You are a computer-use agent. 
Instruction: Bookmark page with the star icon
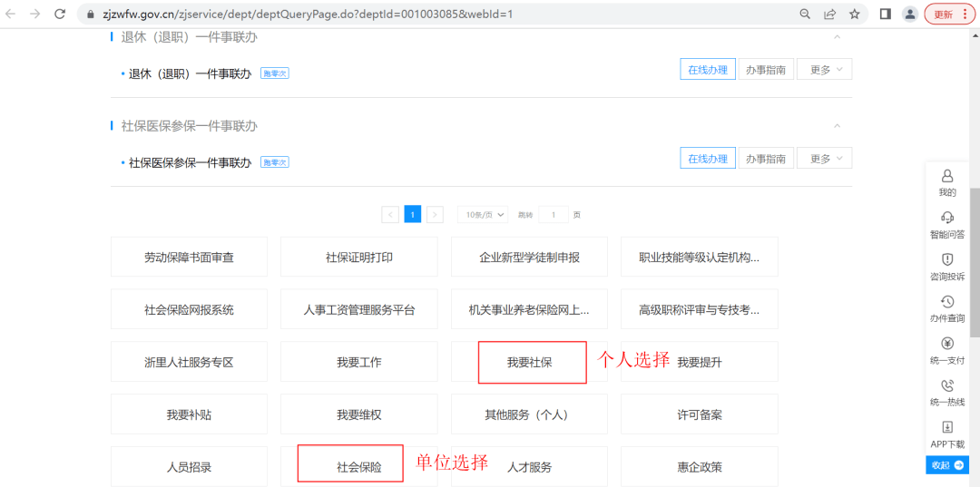coord(854,14)
